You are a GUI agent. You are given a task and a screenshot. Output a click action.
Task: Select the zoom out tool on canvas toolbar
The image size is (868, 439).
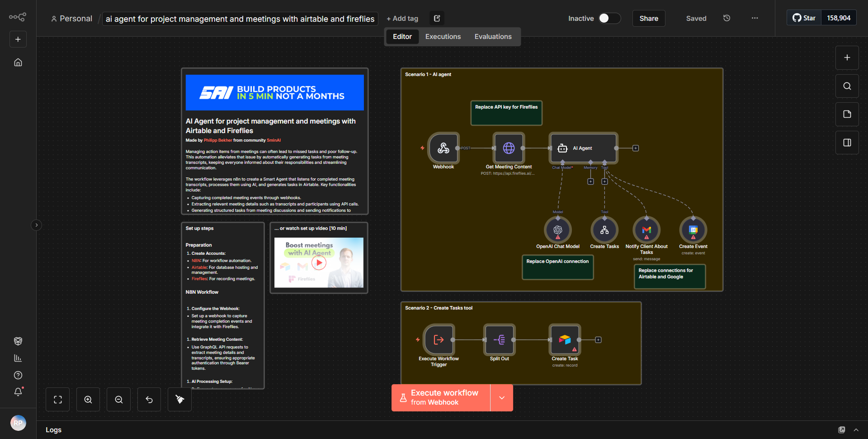[x=118, y=399]
